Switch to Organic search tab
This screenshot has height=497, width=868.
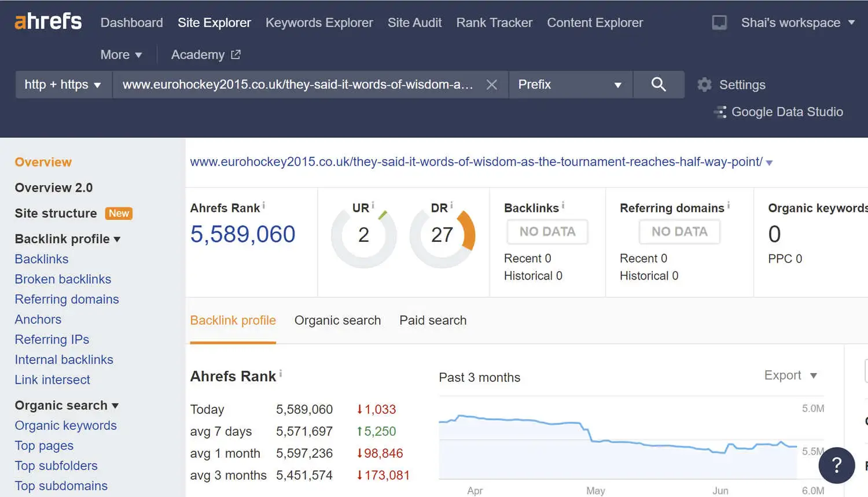pyautogui.click(x=337, y=320)
